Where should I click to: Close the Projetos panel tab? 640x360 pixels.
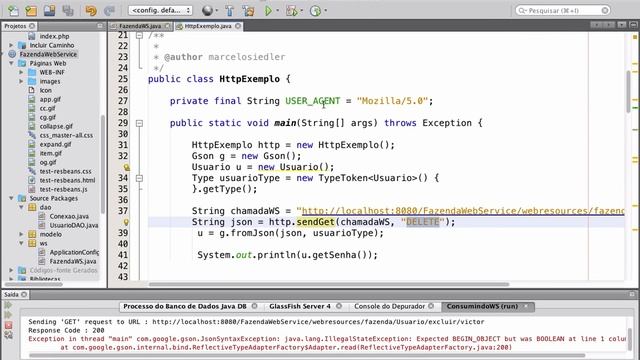tap(32, 26)
